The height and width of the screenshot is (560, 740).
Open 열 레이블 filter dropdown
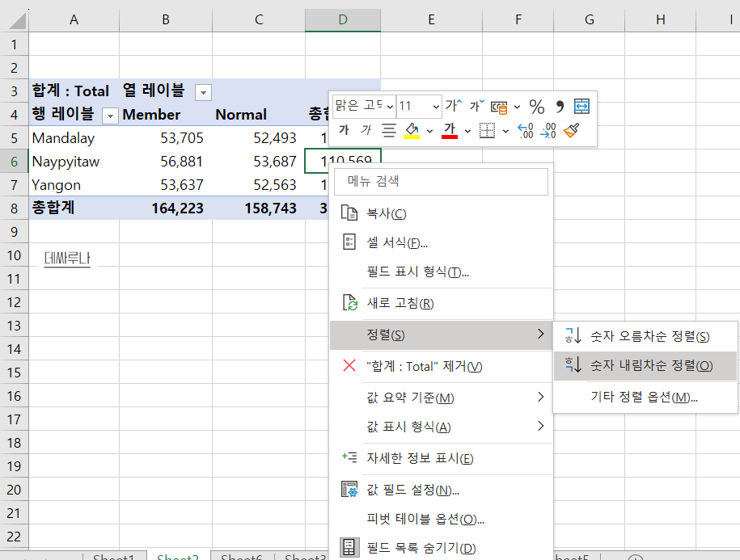coord(204,92)
